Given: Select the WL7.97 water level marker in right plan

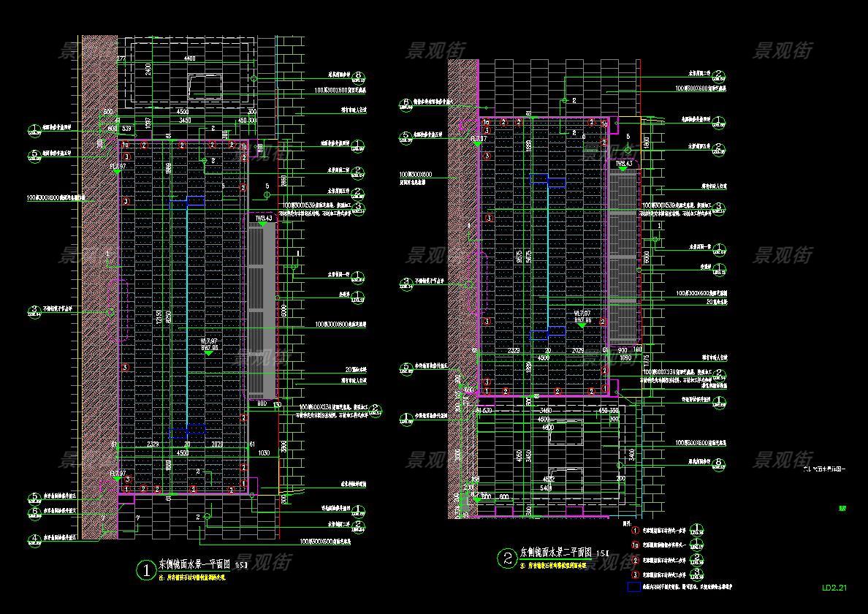Looking at the screenshot, I should click(582, 314).
